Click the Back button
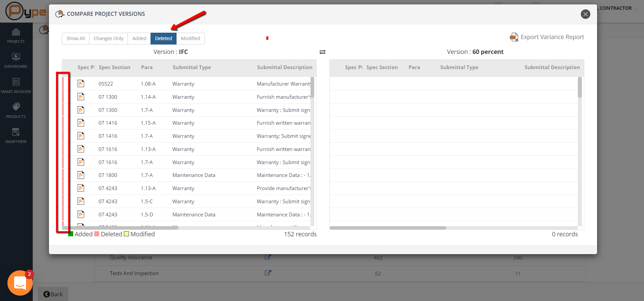The height and width of the screenshot is (301, 644). point(53,294)
